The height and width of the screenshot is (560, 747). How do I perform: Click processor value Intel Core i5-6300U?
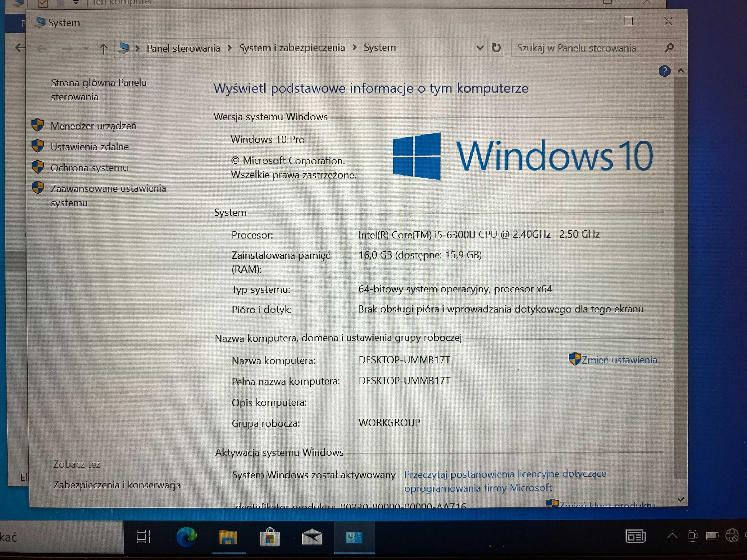coord(479,234)
